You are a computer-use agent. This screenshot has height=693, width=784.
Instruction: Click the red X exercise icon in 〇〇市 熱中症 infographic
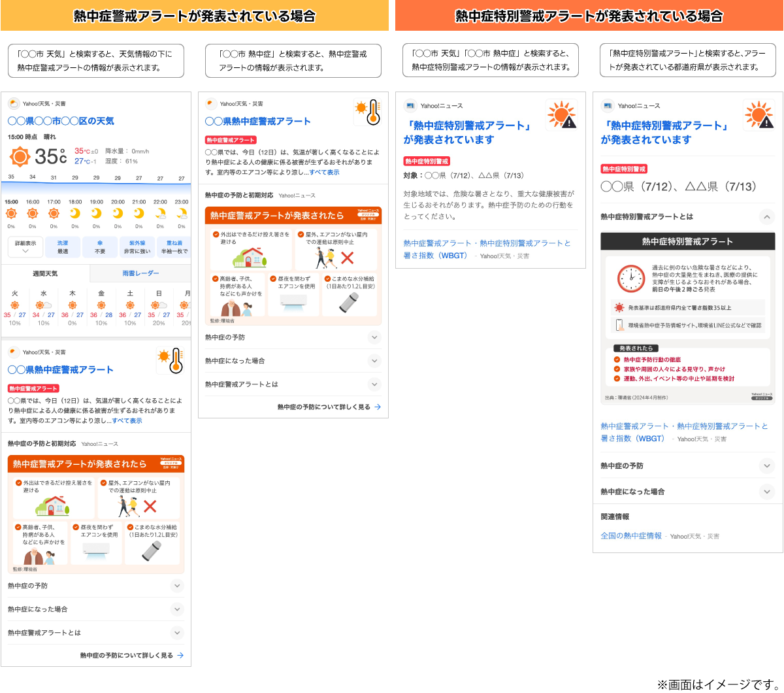tap(348, 258)
